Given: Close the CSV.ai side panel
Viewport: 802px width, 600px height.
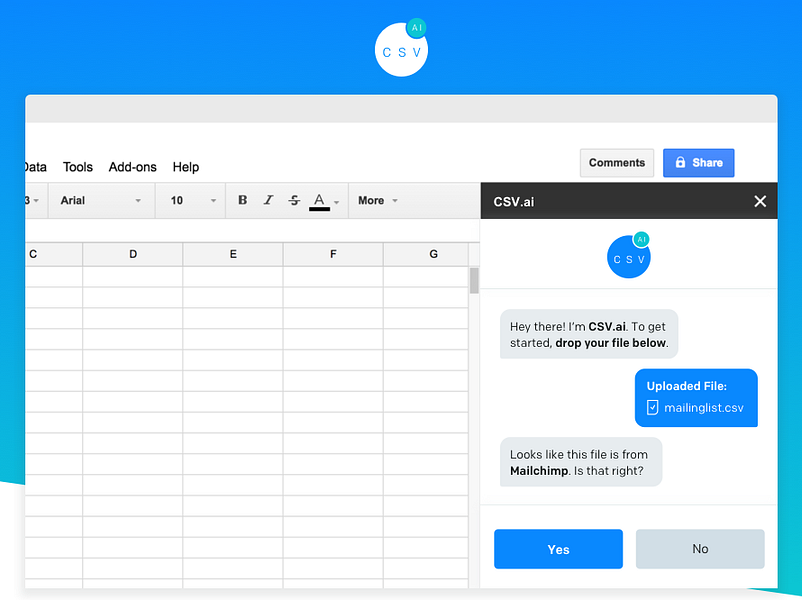Looking at the screenshot, I should point(760,200).
